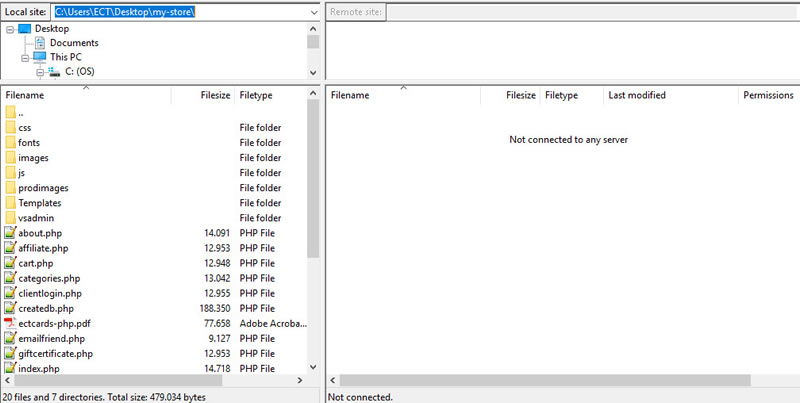Click the 77.658 filesize value

[x=217, y=323]
